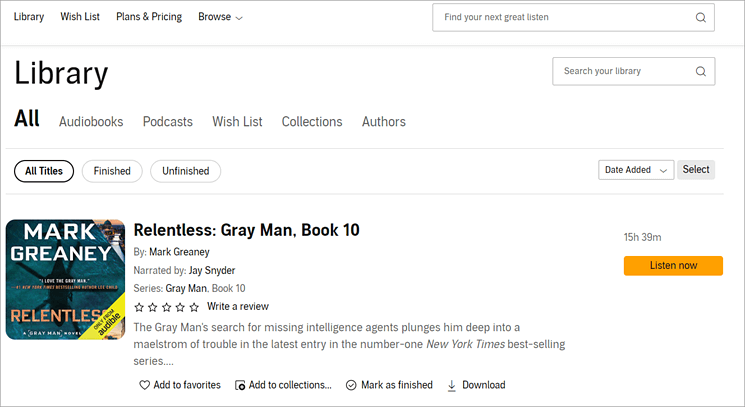Rate the book one star
The width and height of the screenshot is (745, 407).
point(139,307)
